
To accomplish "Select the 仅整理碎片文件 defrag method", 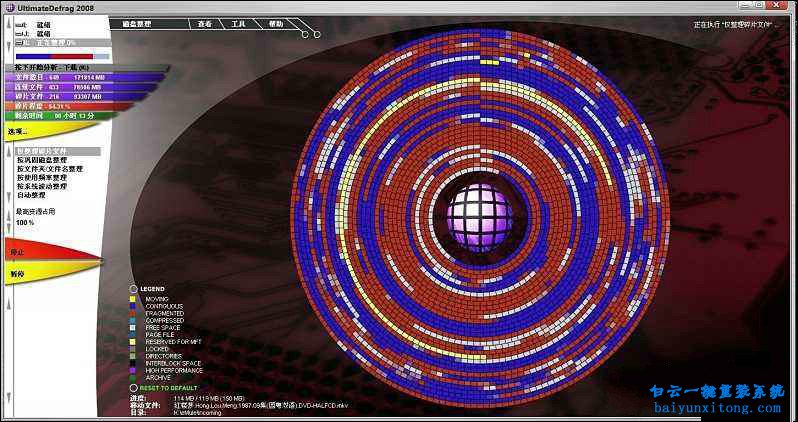I will point(43,150).
